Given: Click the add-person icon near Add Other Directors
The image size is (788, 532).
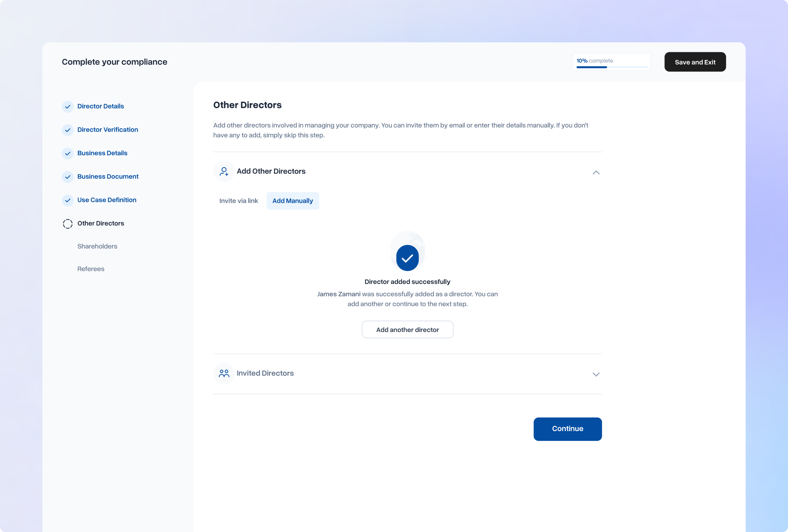Looking at the screenshot, I should [223, 171].
